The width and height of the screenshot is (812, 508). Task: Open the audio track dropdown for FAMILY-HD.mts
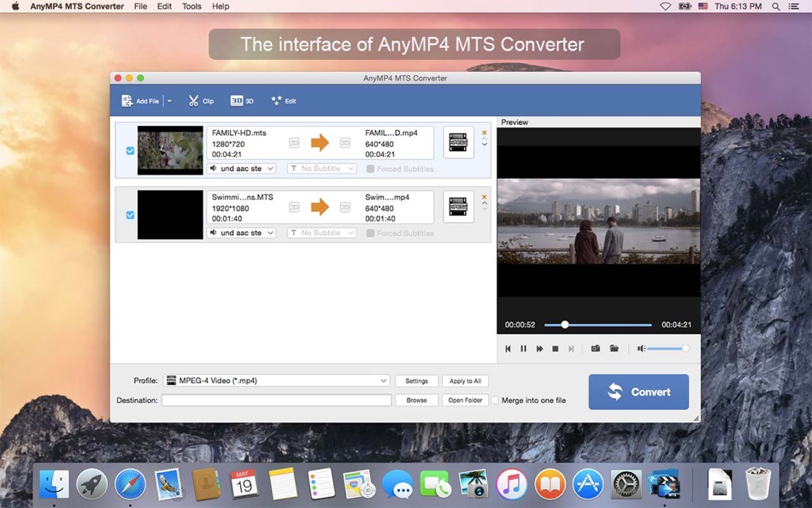click(x=241, y=168)
